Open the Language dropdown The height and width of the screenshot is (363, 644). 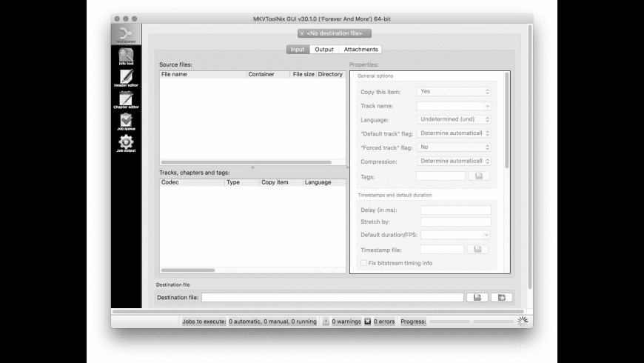pos(454,119)
